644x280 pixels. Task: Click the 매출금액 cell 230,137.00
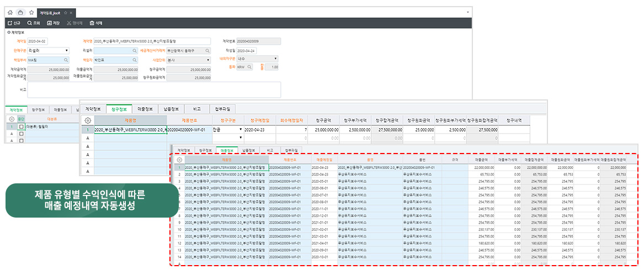click(481, 229)
